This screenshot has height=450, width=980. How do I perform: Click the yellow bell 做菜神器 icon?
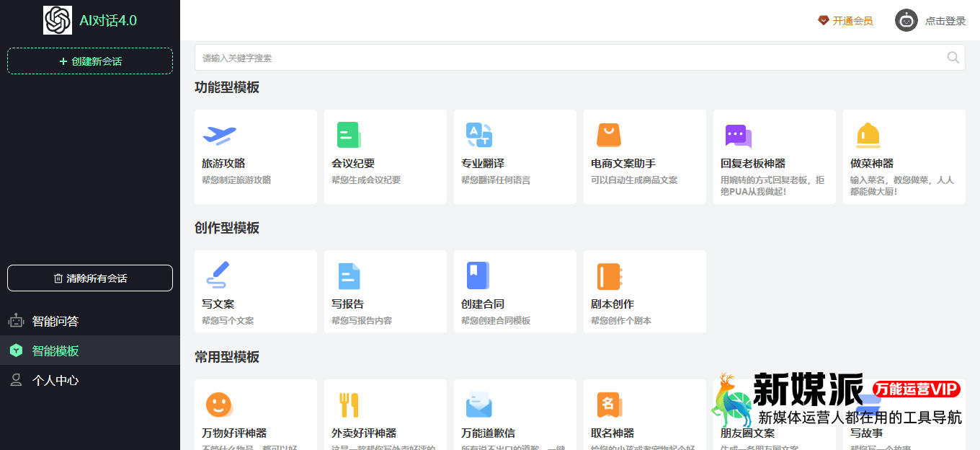tap(868, 136)
